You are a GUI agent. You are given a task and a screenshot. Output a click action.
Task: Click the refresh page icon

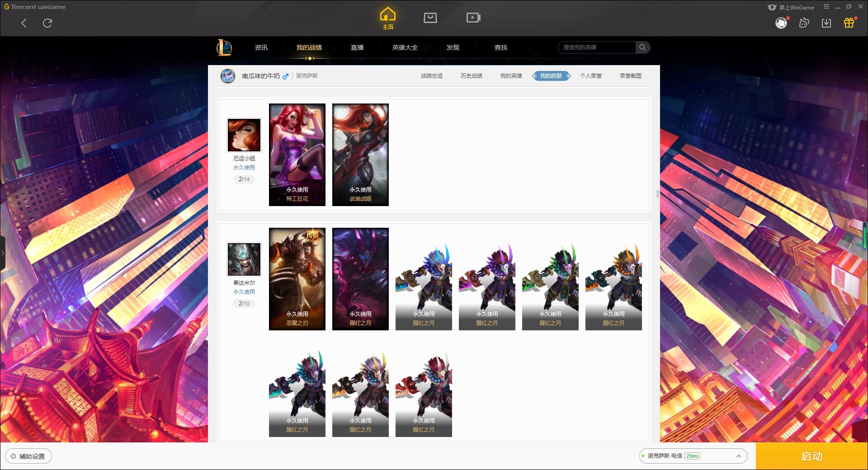pyautogui.click(x=47, y=23)
